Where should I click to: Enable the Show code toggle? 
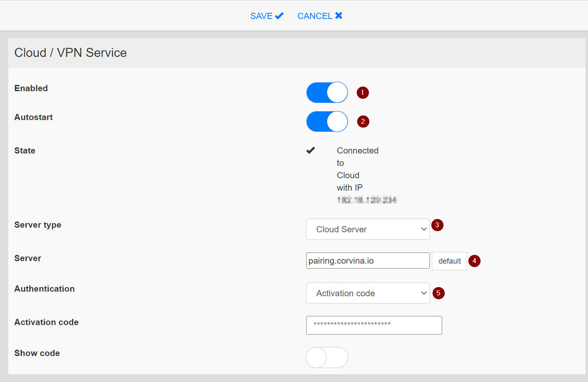327,357
